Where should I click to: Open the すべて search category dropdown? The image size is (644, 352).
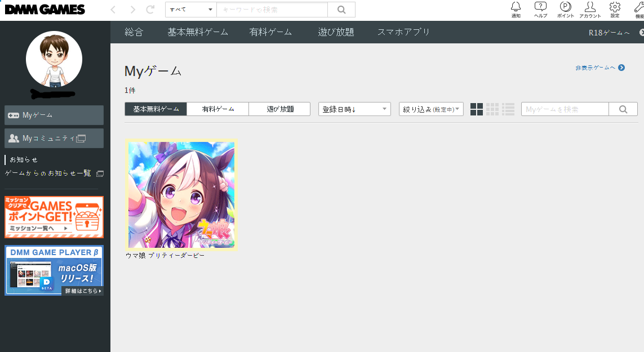pyautogui.click(x=191, y=10)
